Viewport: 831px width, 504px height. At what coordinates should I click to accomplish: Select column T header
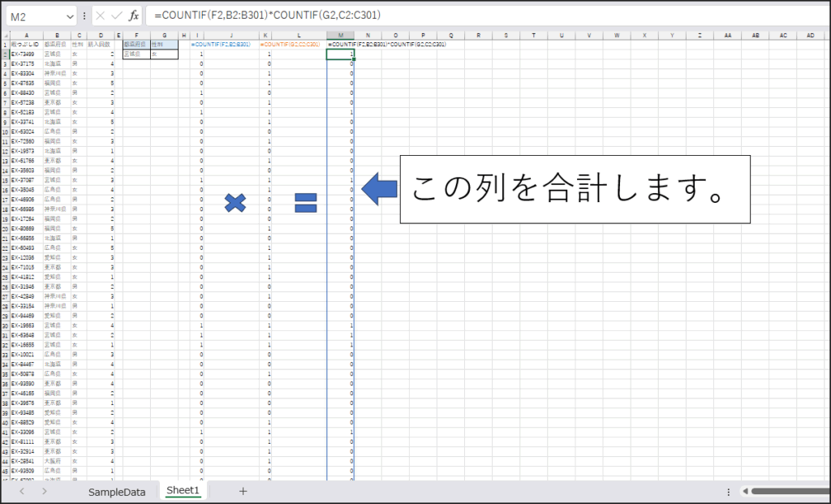534,36
